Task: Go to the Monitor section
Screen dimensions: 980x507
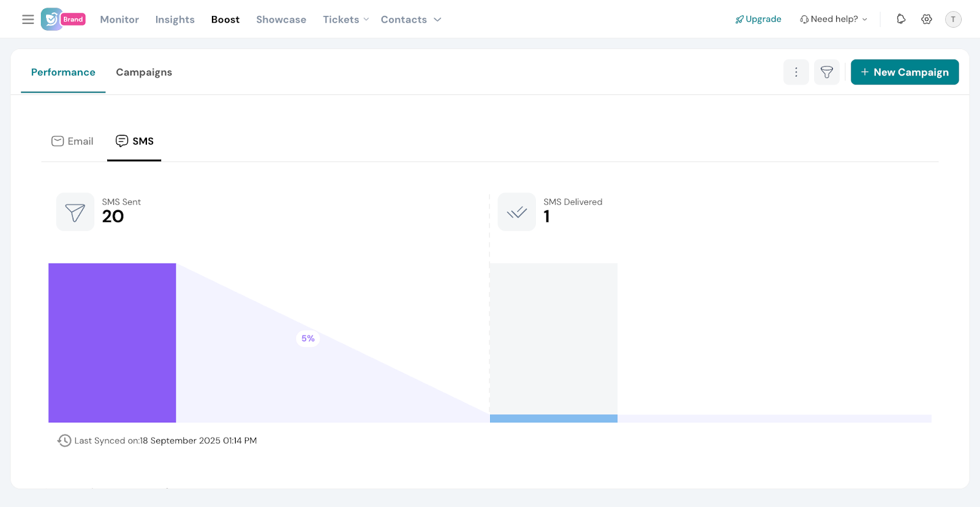Action: coord(119,20)
